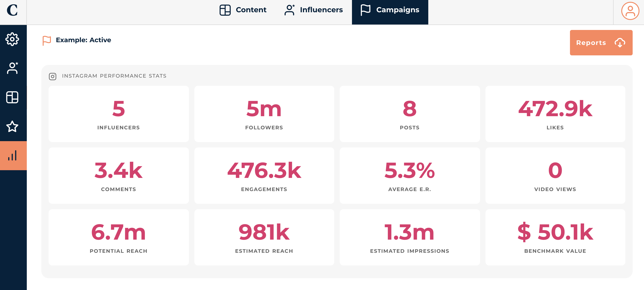
Task: Open the content grid sidebar icon
Action: pyautogui.click(x=12, y=97)
